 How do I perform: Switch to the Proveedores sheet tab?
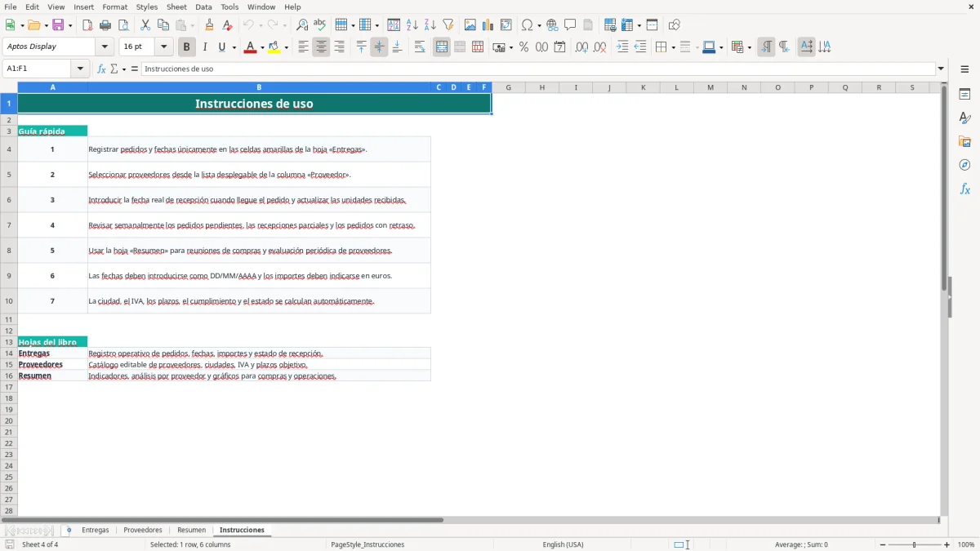(x=143, y=530)
